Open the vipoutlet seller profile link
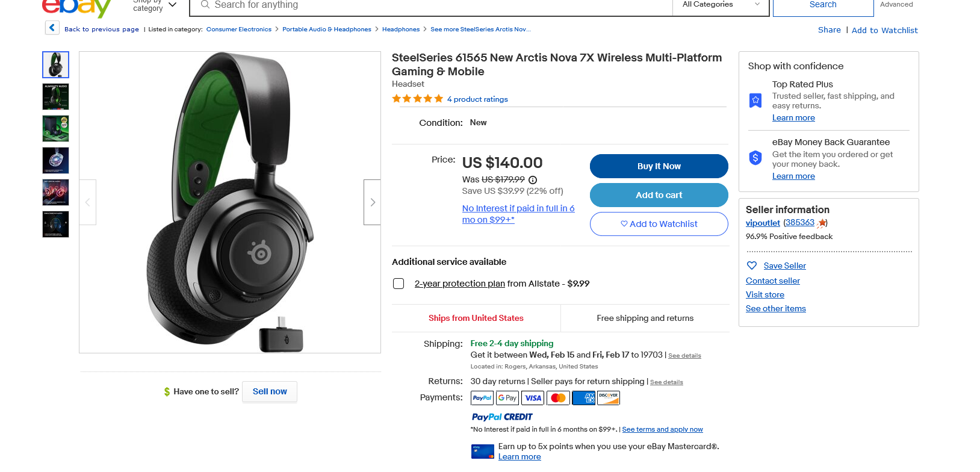Screen dimensions: 980x472 coord(763,223)
